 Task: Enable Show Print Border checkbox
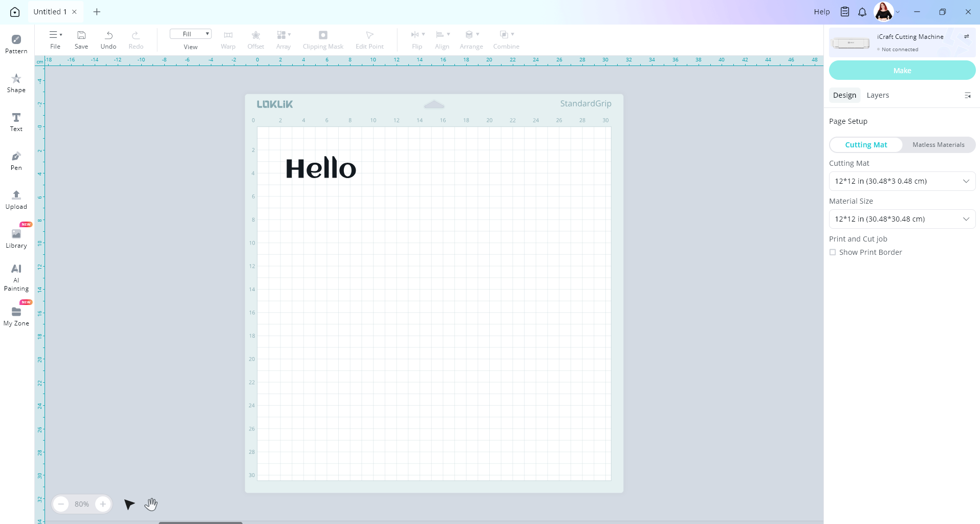coord(833,252)
